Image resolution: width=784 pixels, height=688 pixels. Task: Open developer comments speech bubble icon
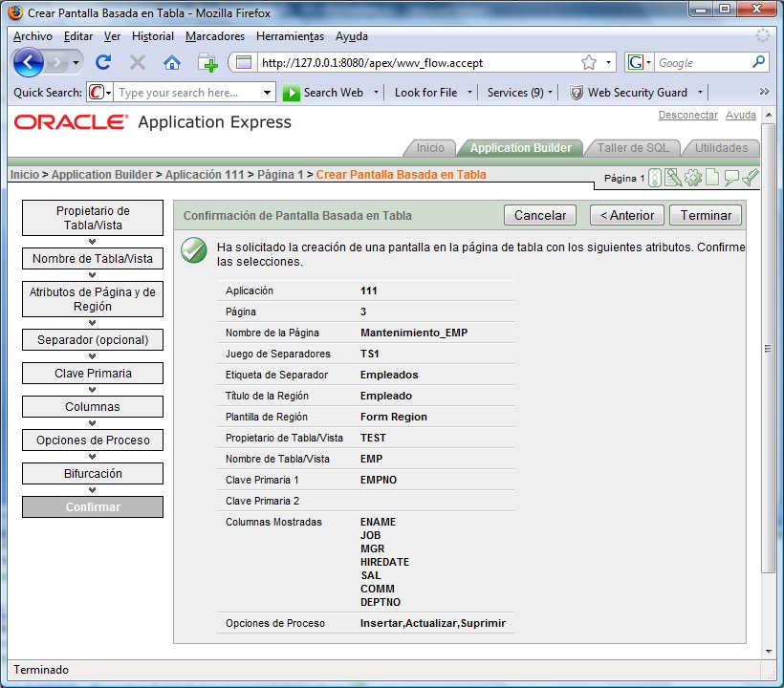pos(731,178)
